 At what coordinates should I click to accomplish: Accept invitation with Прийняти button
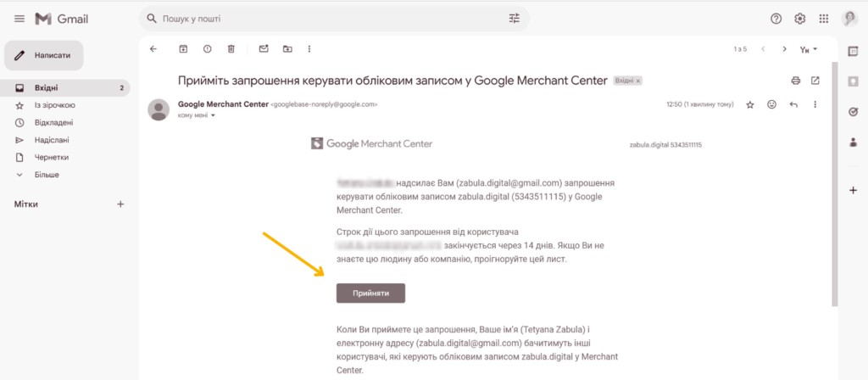point(371,293)
